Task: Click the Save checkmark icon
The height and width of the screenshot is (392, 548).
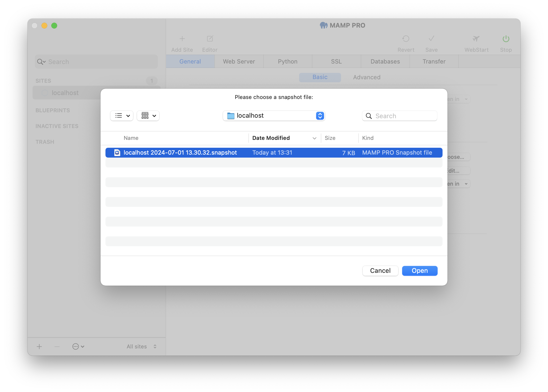Action: [431, 39]
